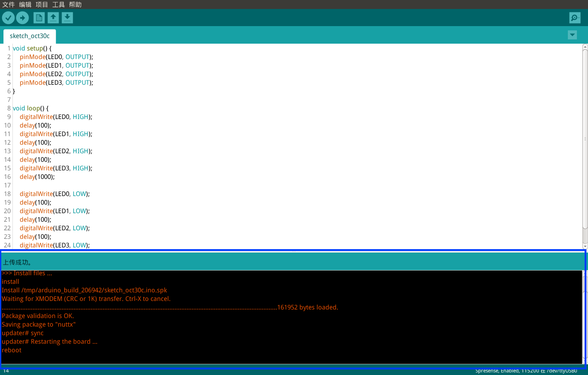Expand the tab options dropdown arrow

pyautogui.click(x=572, y=35)
